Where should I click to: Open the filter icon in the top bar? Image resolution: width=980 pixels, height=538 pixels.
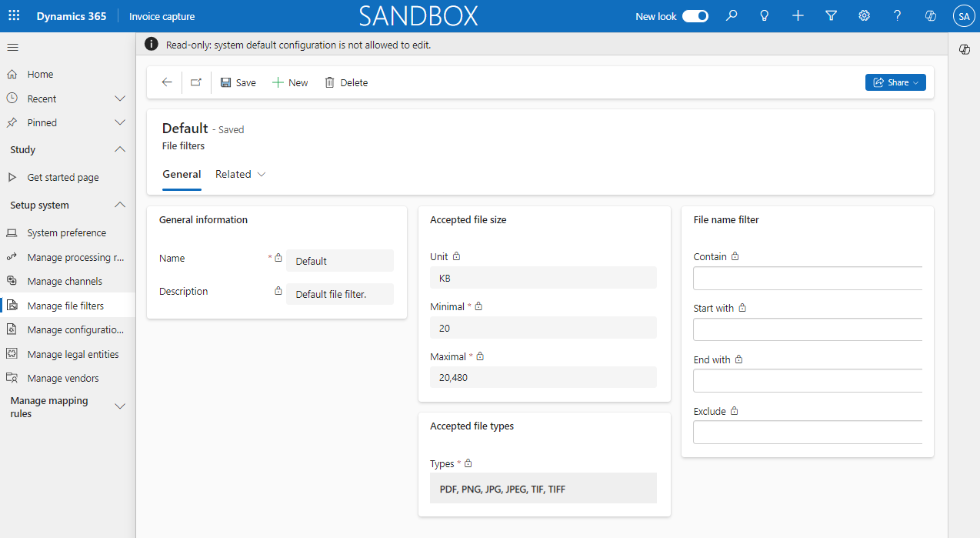[x=831, y=15]
